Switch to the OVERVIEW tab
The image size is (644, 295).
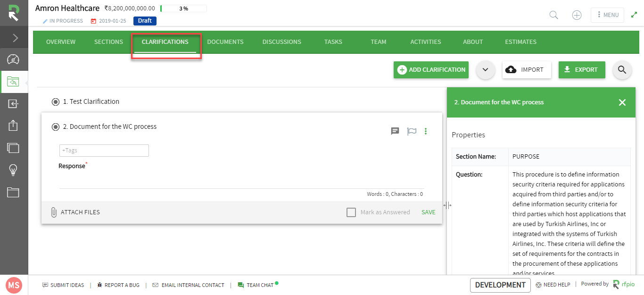[x=61, y=42]
